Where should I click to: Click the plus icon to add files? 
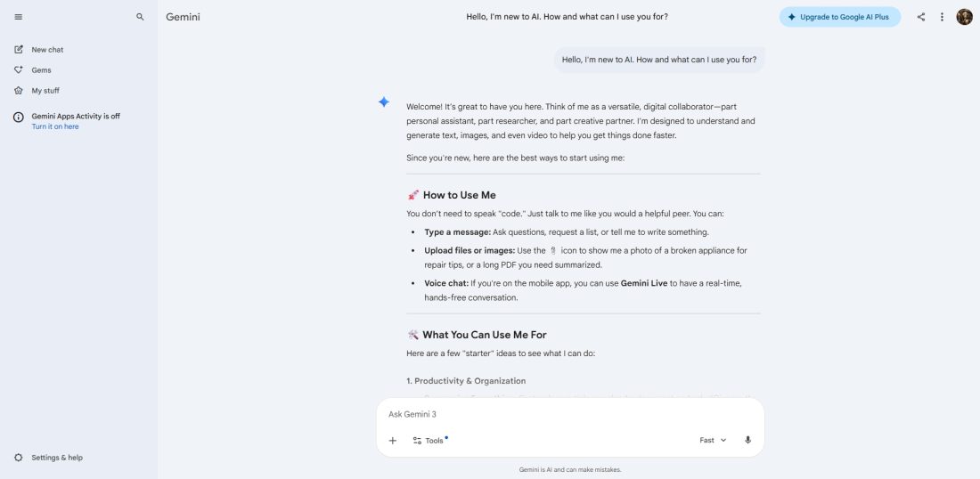pyautogui.click(x=393, y=440)
